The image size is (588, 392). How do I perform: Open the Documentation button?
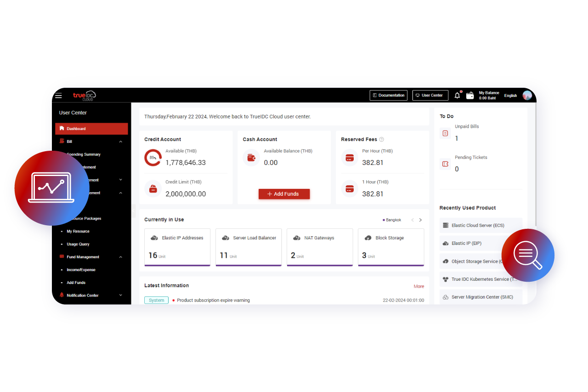click(388, 95)
